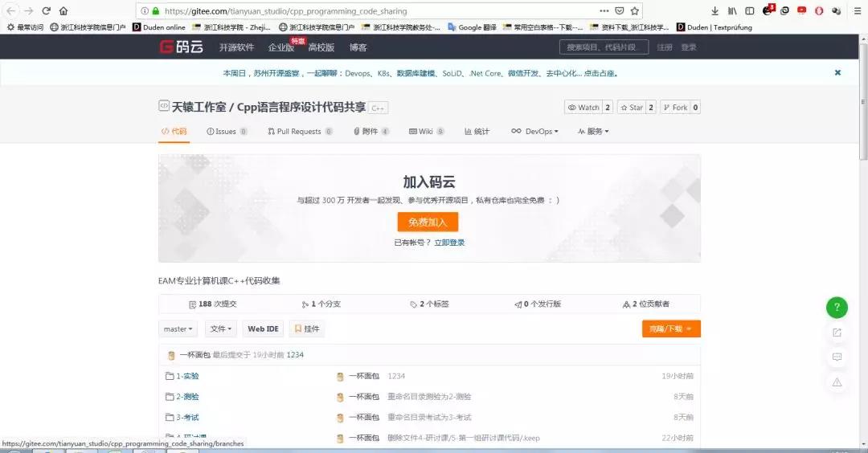Click the comment bubble icon on right sidebar
Viewport: 868px width, 453px height.
837,357
